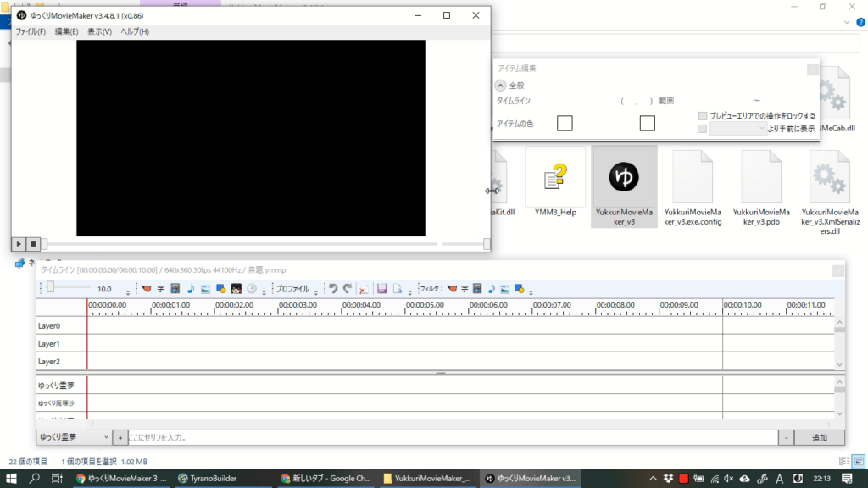Click the delete item icon with red X

click(x=364, y=289)
